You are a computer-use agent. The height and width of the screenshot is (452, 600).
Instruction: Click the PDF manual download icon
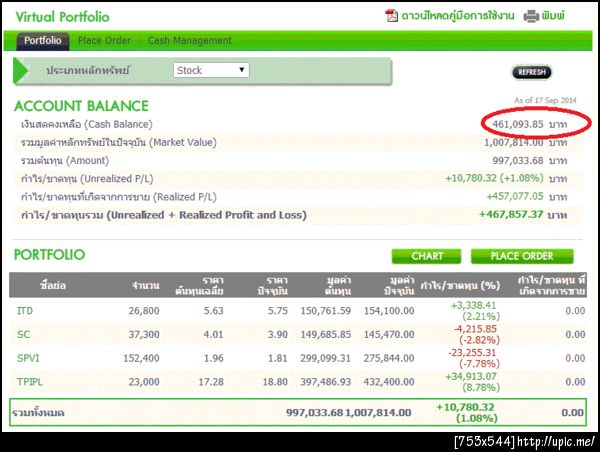click(x=391, y=16)
